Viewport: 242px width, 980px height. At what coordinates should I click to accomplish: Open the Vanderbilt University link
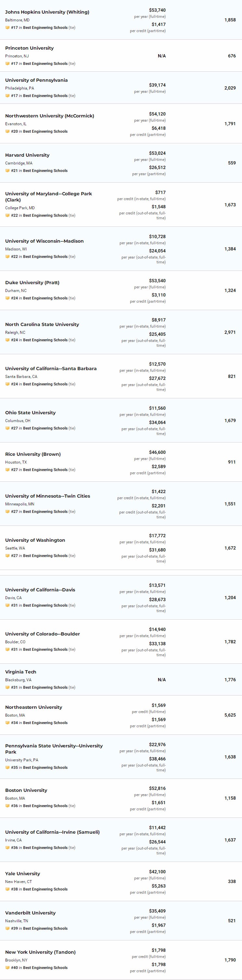[x=30, y=913]
